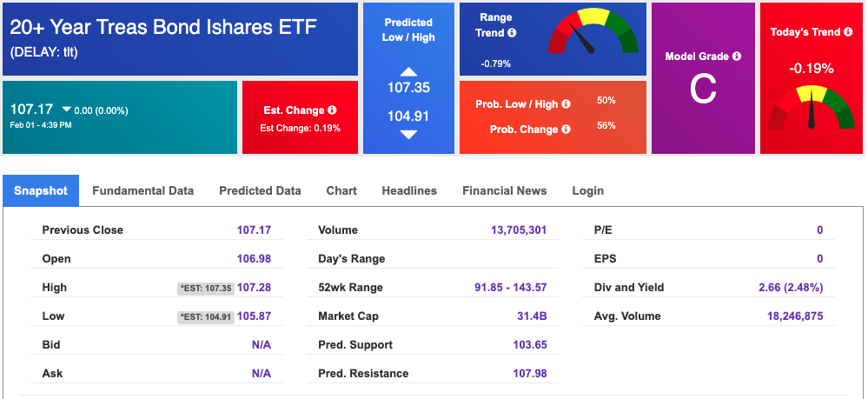Open the Fundamental Data tab
868x399 pixels.
tap(142, 190)
